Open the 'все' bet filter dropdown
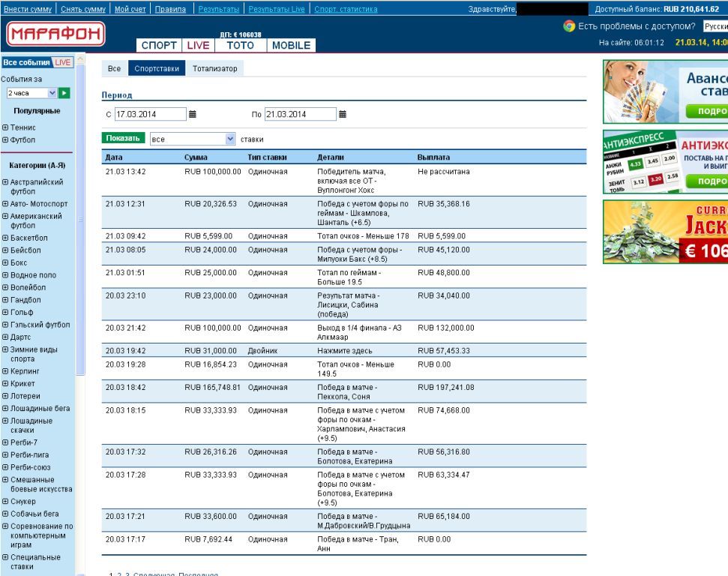 193,139
